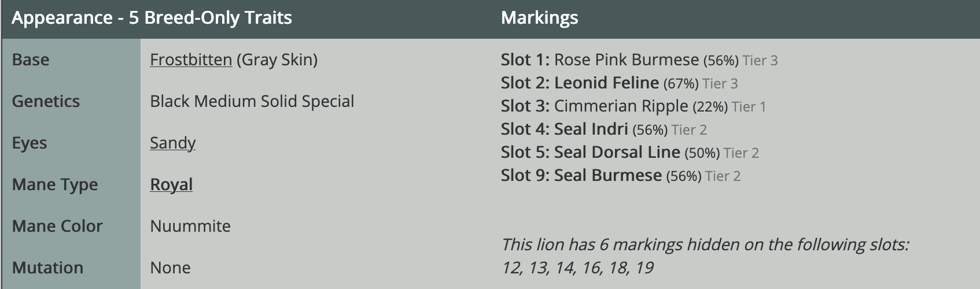
Task: Open the Sandy eyes link
Action: click(x=172, y=143)
